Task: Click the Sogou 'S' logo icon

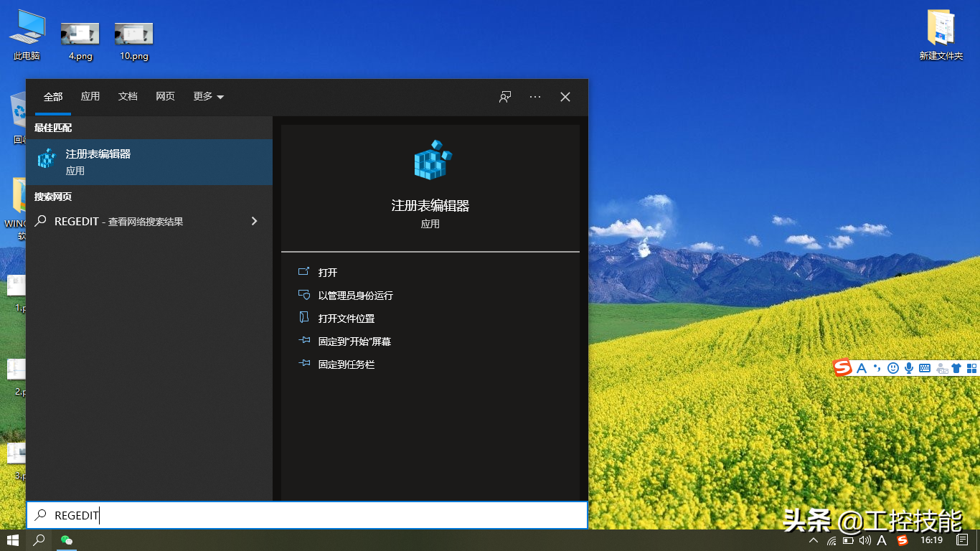Action: (x=843, y=367)
